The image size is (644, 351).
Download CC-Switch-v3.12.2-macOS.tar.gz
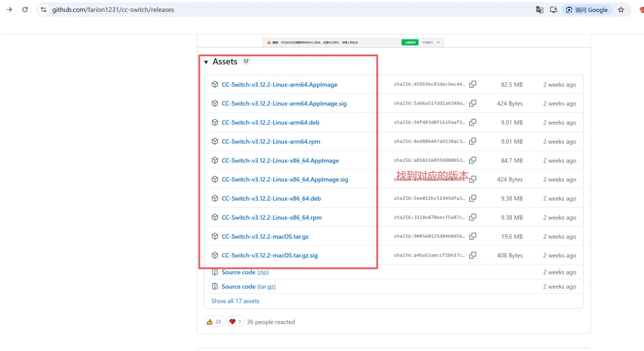265,236
